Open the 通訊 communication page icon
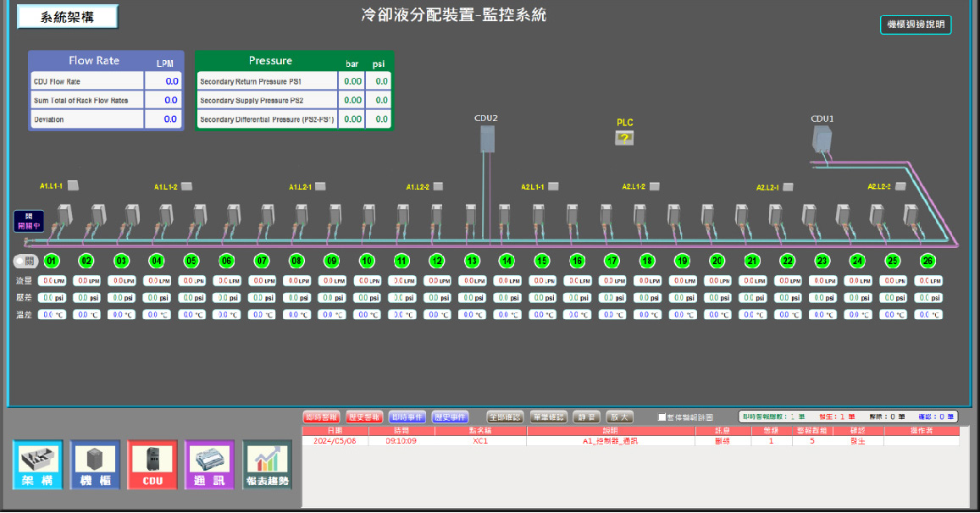This screenshot has height=513, width=980. [209, 465]
